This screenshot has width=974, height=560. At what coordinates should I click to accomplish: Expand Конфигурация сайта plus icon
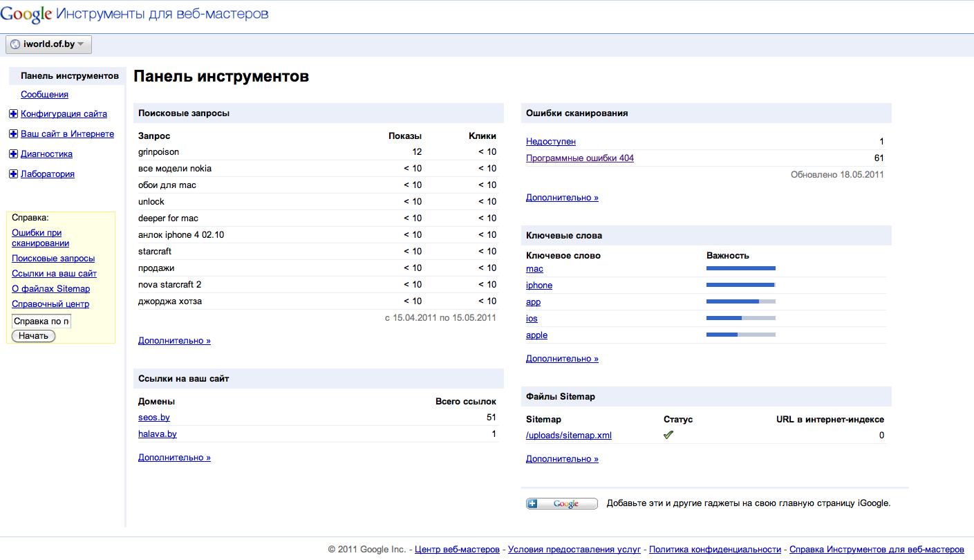click(13, 114)
